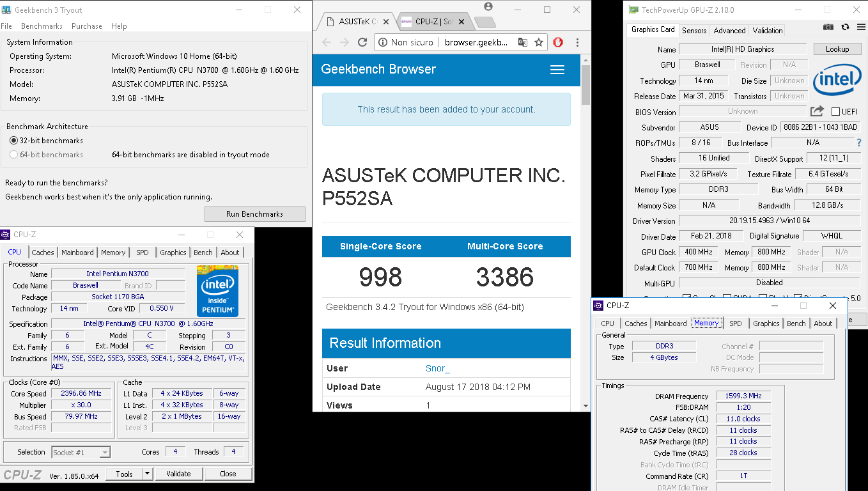This screenshot has width=868, height=491.
Task: Reload the Geekbench Browser page
Action: pyautogui.click(x=362, y=42)
